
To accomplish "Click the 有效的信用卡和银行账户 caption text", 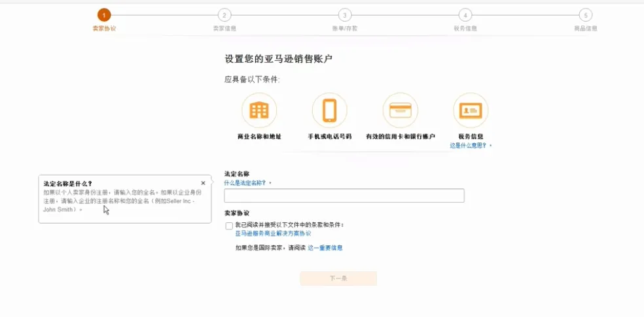I will [401, 137].
